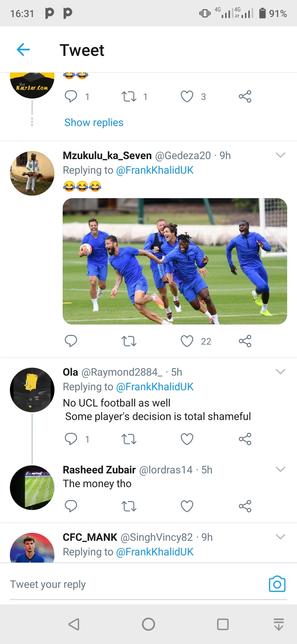Tap the Android home navigation button
This screenshot has height=644, width=297.
coord(148,624)
